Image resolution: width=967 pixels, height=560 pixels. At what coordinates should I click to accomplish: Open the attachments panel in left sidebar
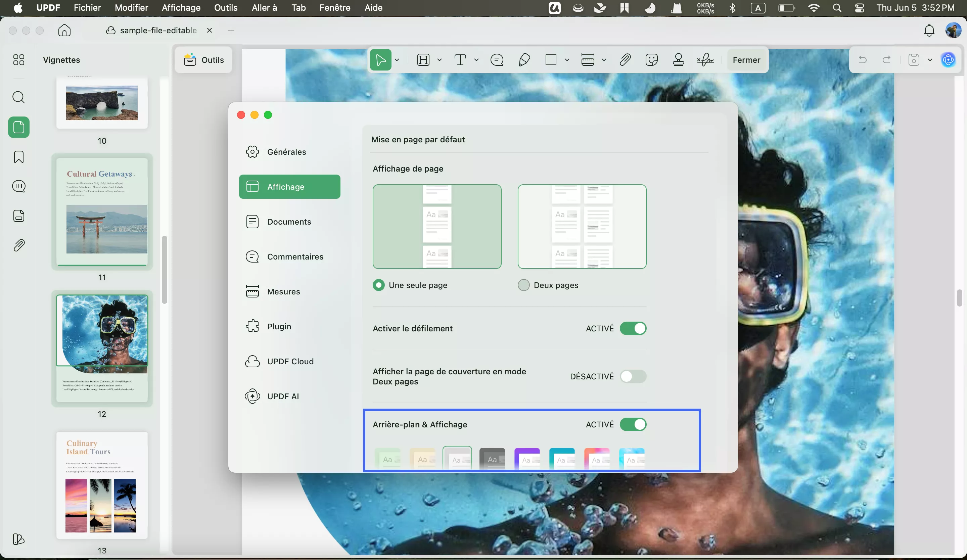click(18, 245)
